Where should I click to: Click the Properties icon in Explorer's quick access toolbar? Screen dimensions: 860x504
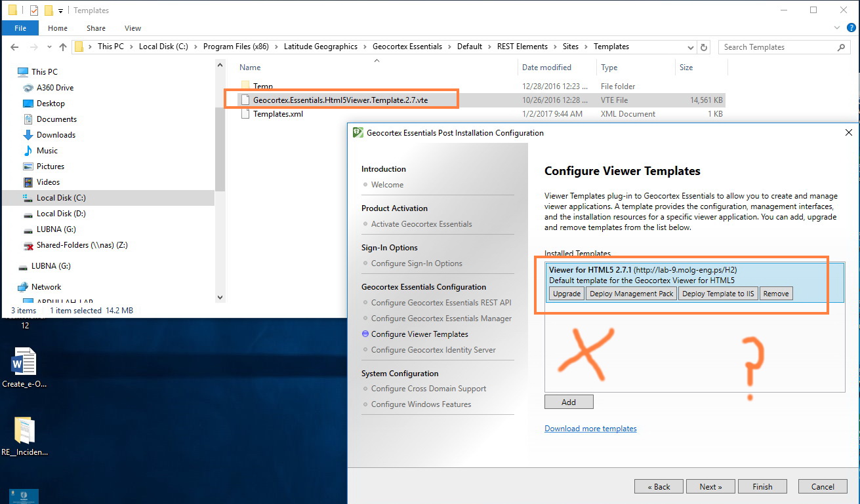[34, 10]
